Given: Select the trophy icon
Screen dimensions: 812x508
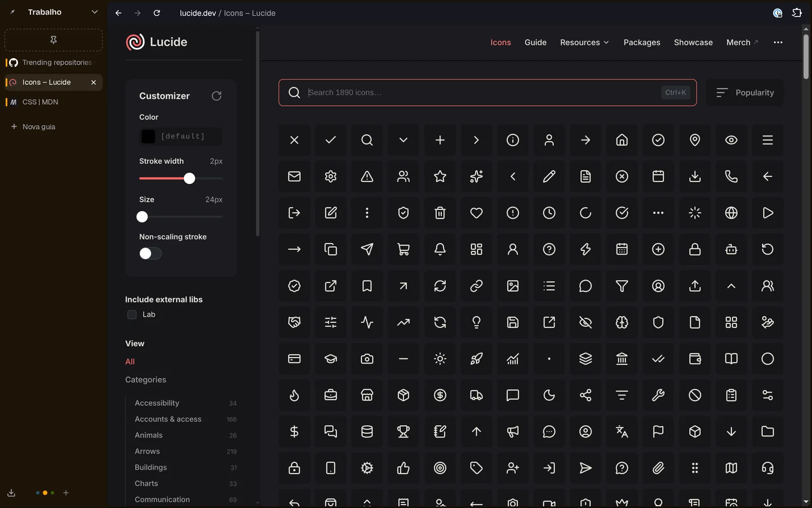Looking at the screenshot, I should click(403, 432).
